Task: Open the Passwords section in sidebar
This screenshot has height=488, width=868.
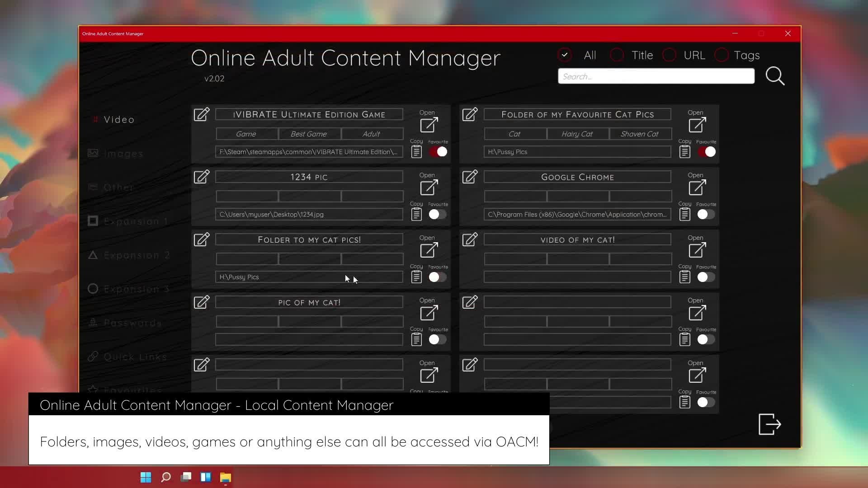Action: (132, 323)
